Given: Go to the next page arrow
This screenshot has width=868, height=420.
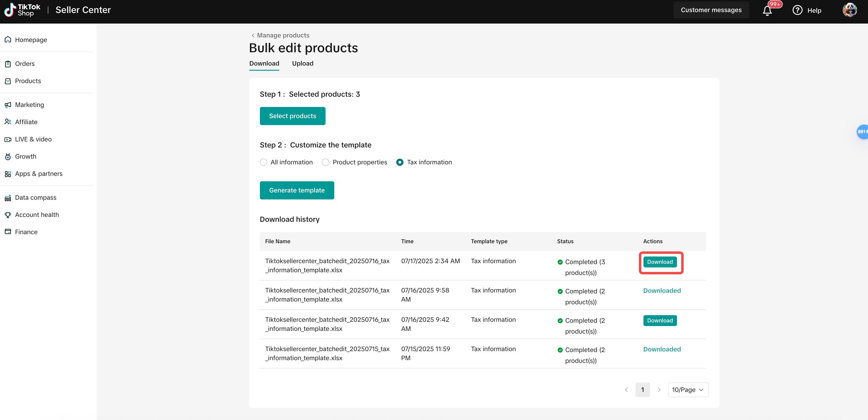Looking at the screenshot, I should 659,390.
